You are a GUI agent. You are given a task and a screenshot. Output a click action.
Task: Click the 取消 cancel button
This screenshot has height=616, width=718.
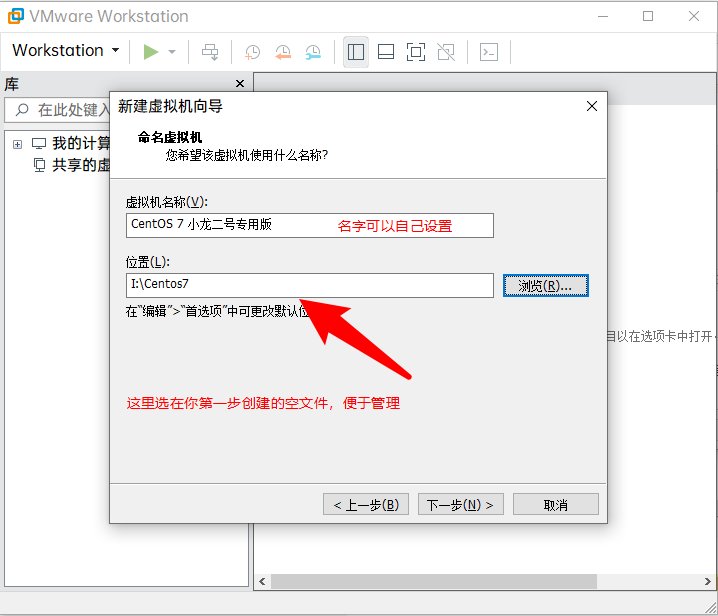point(555,504)
